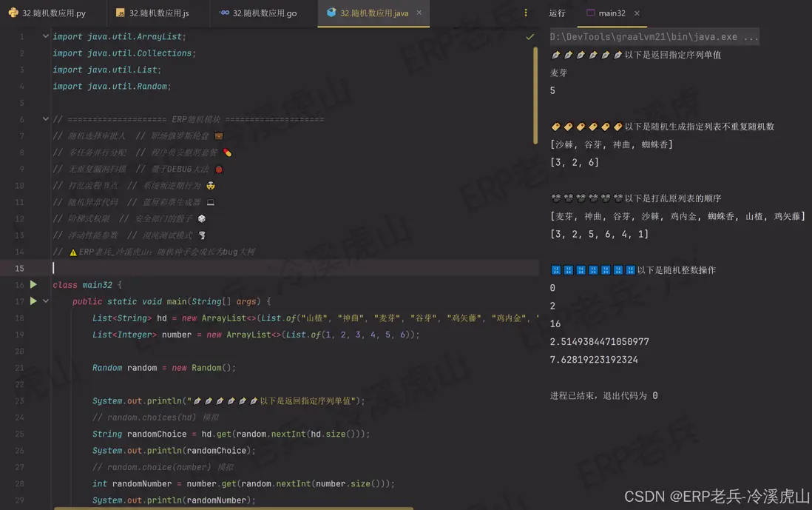Close the main32 run tab
This screenshot has height=510, width=812.
[x=637, y=13]
